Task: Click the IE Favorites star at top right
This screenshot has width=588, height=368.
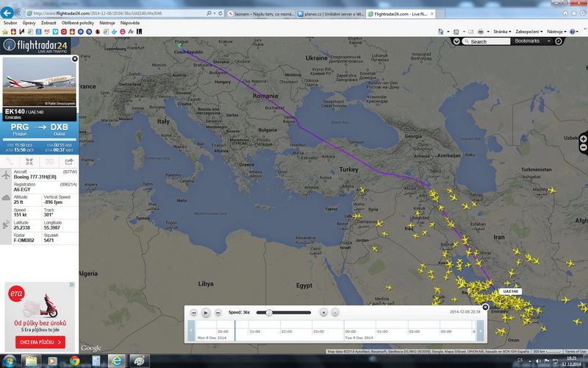Action: click(574, 13)
